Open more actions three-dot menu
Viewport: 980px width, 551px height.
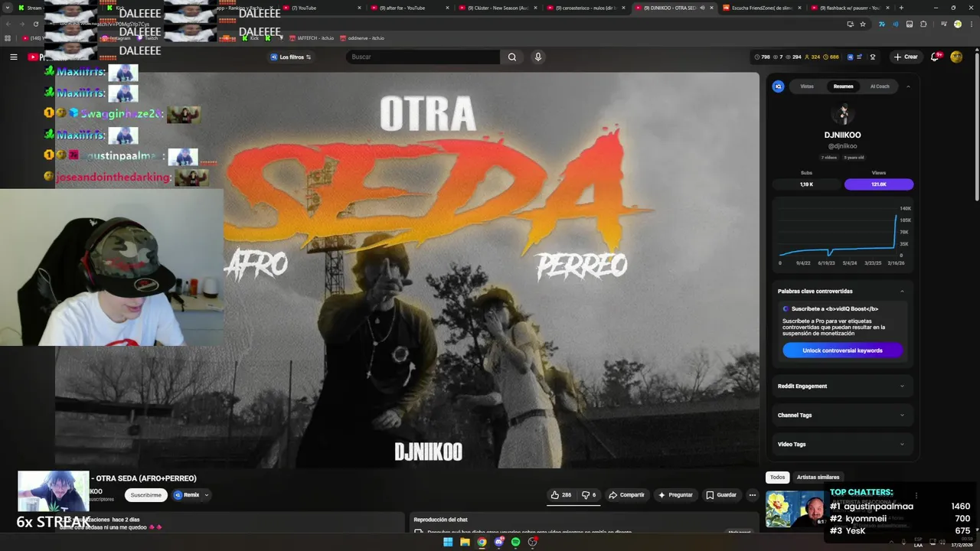point(753,495)
